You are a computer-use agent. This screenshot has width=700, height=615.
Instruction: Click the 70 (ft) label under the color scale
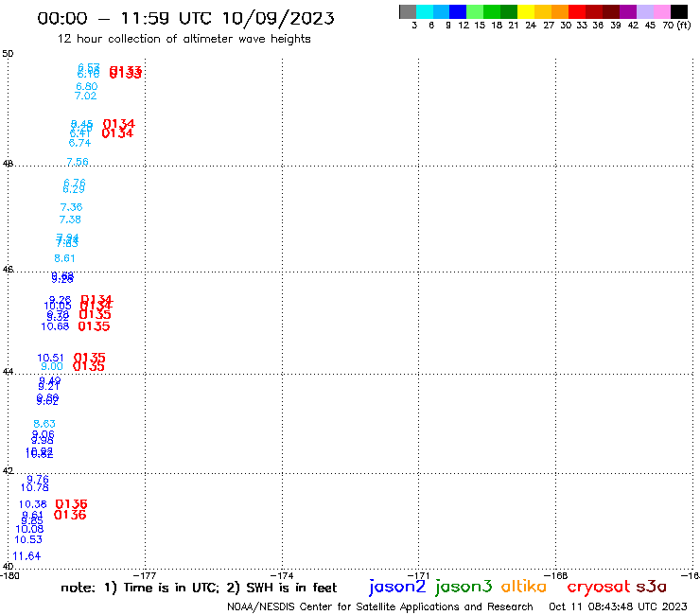point(676,25)
